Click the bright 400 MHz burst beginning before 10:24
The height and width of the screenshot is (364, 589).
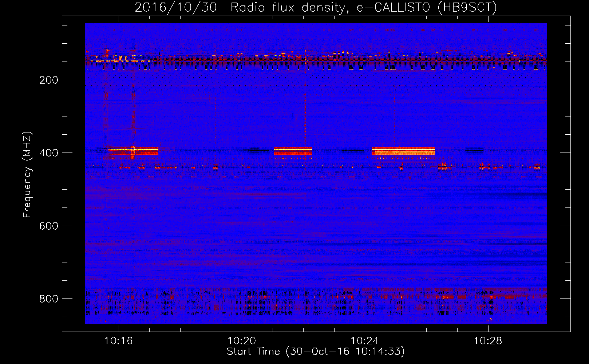(x=403, y=151)
